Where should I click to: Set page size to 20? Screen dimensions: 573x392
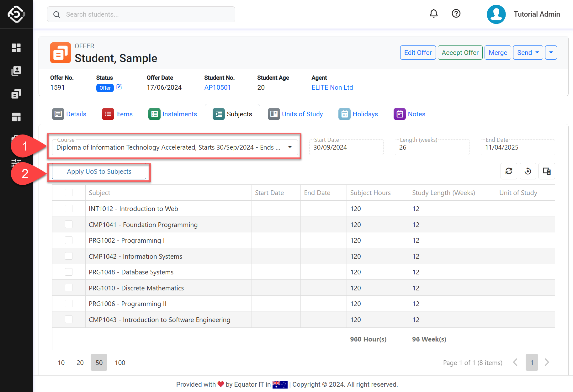pos(80,363)
